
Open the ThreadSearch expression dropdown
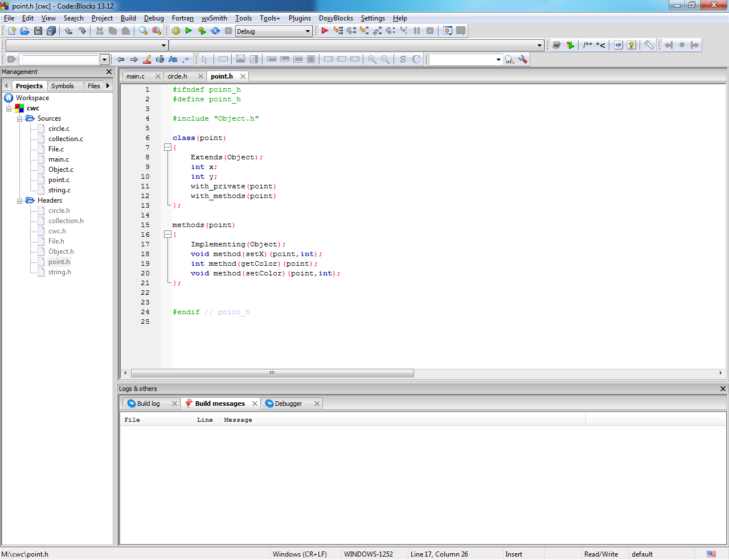498,59
